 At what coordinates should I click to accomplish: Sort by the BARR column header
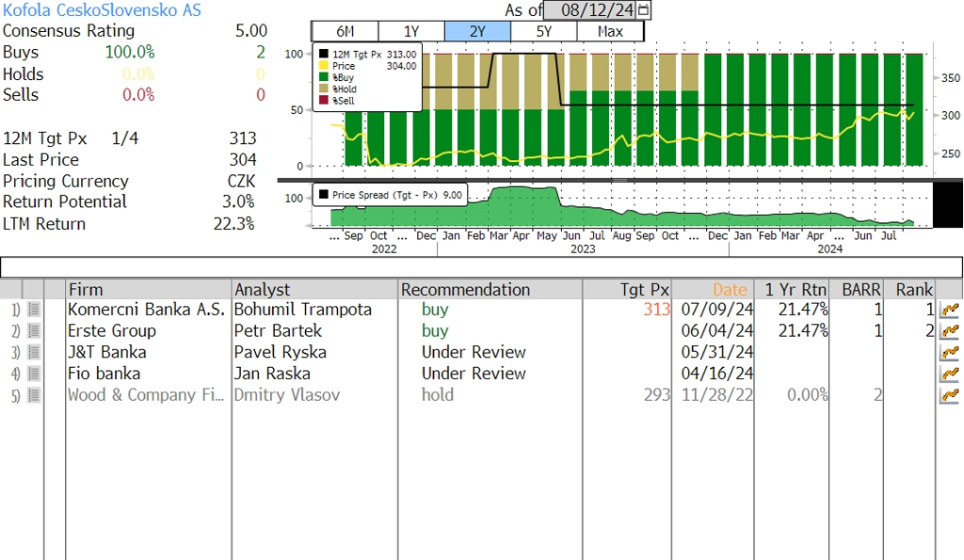[x=857, y=289]
